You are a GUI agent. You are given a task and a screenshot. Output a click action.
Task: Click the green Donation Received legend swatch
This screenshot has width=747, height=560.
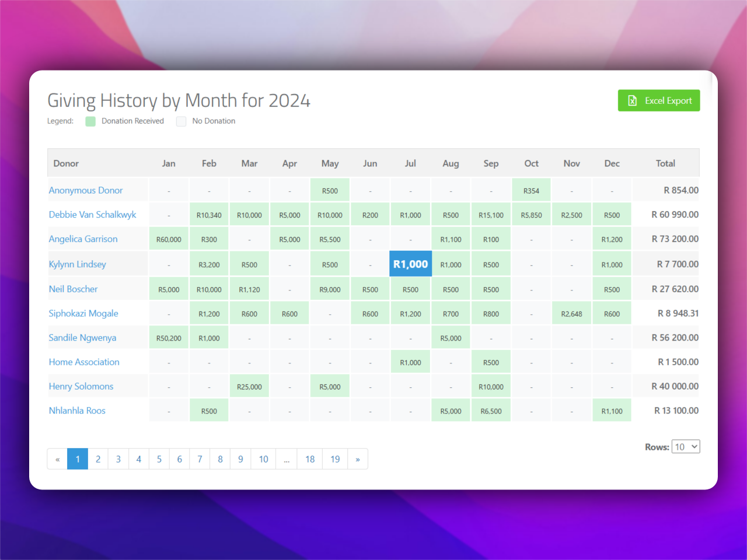(x=90, y=121)
